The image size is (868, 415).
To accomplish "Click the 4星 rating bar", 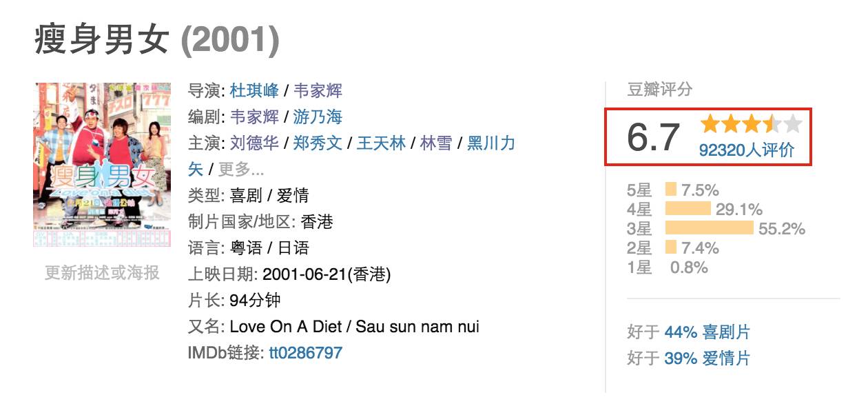I will tap(688, 209).
